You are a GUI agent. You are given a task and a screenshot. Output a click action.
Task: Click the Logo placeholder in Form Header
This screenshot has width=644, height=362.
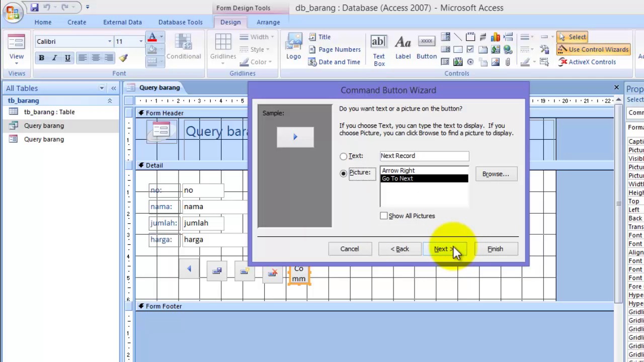(161, 131)
